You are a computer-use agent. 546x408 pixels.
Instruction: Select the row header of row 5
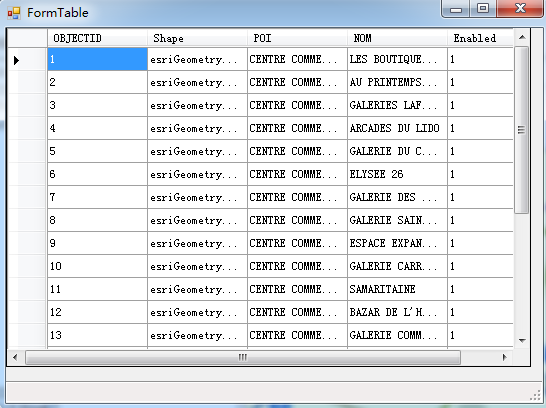[28, 151]
